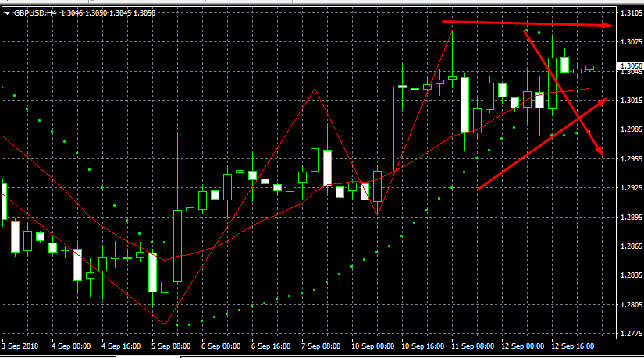The height and width of the screenshot is (358, 644).
Task: Click the 3 Sep 2018 date label
Action: point(20,346)
